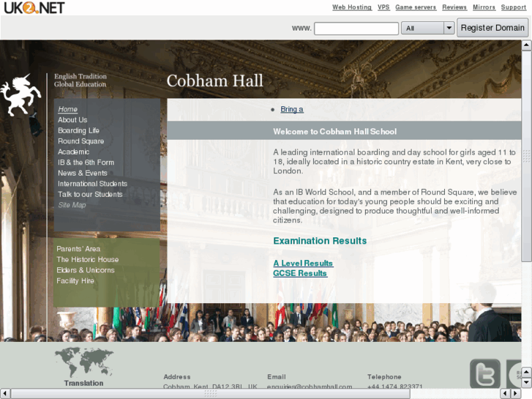Open News & Events menu item

point(83,173)
